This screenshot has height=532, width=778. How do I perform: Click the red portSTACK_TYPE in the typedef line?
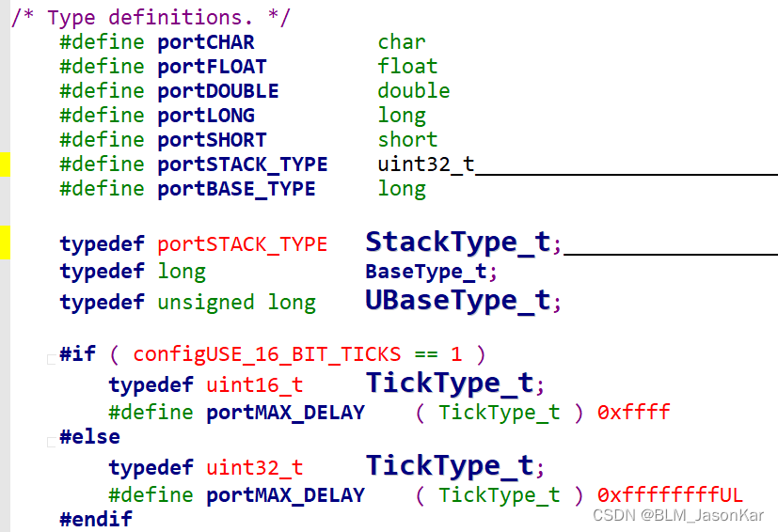[x=243, y=244]
